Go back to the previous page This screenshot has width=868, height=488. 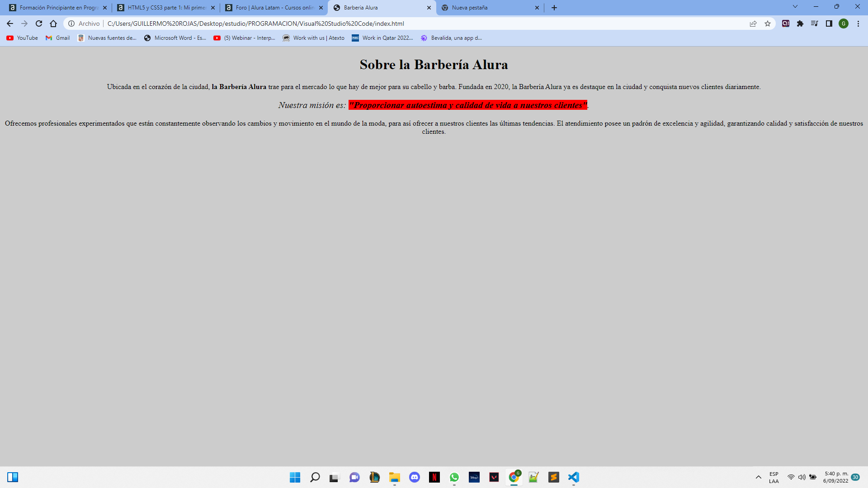point(10,23)
